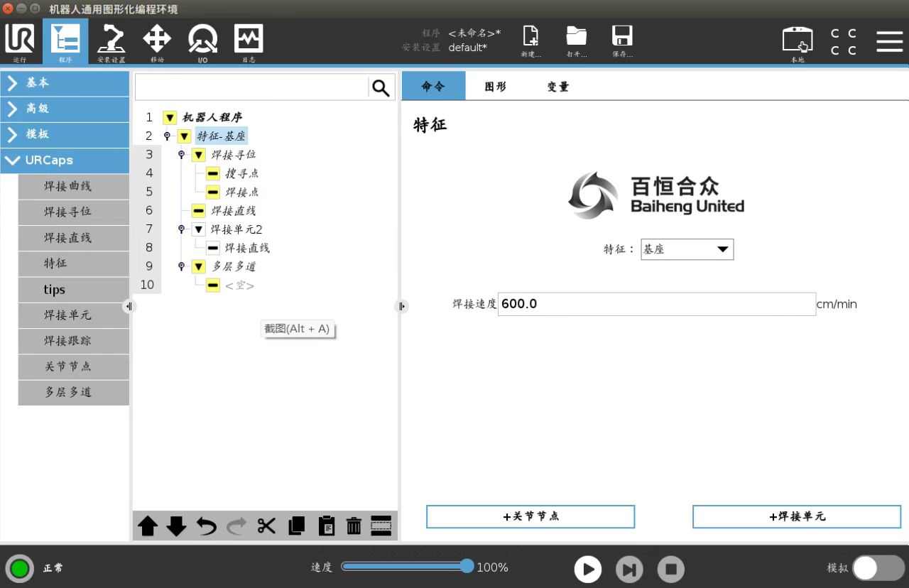This screenshot has width=909, height=588.
Task: Play the robot program
Action: (588, 569)
